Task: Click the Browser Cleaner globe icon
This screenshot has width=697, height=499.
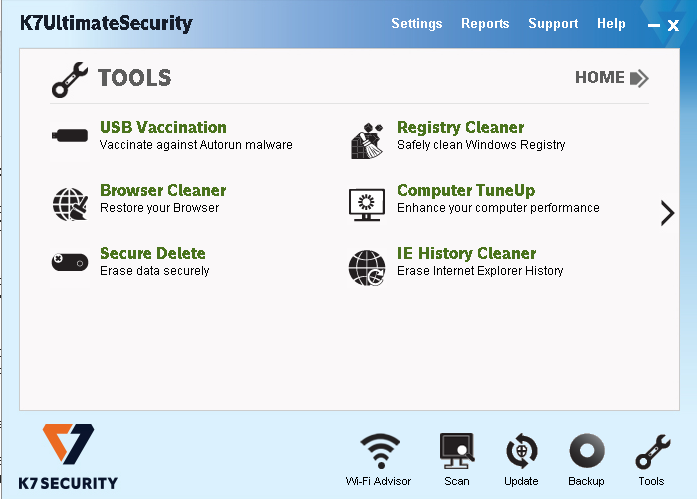Action: click(70, 204)
